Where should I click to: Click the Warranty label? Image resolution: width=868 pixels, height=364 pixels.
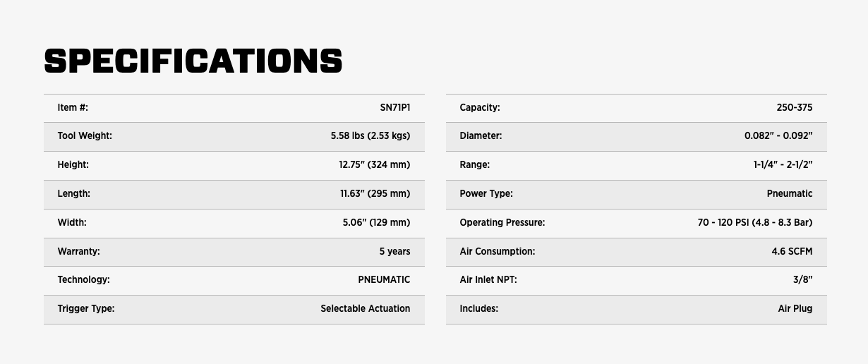[x=78, y=252]
